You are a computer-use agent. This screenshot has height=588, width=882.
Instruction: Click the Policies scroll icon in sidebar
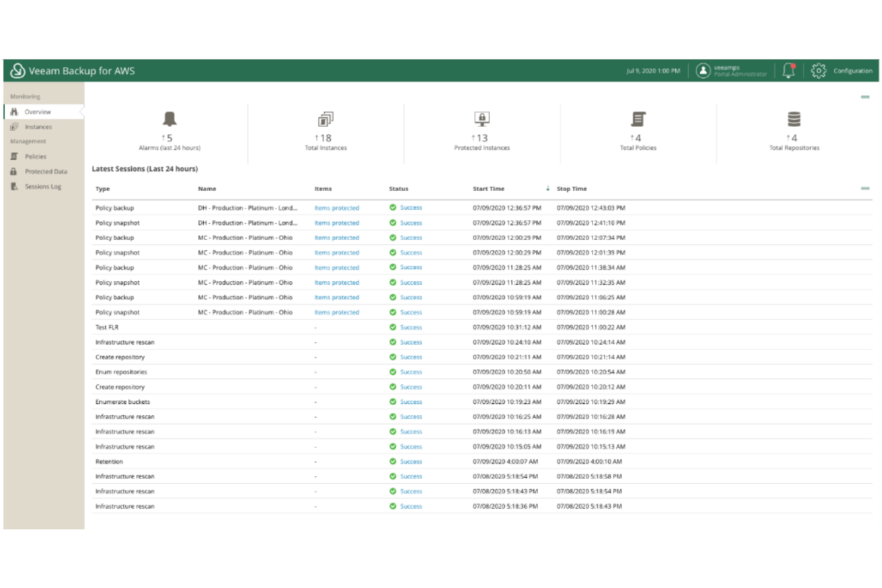(x=14, y=156)
